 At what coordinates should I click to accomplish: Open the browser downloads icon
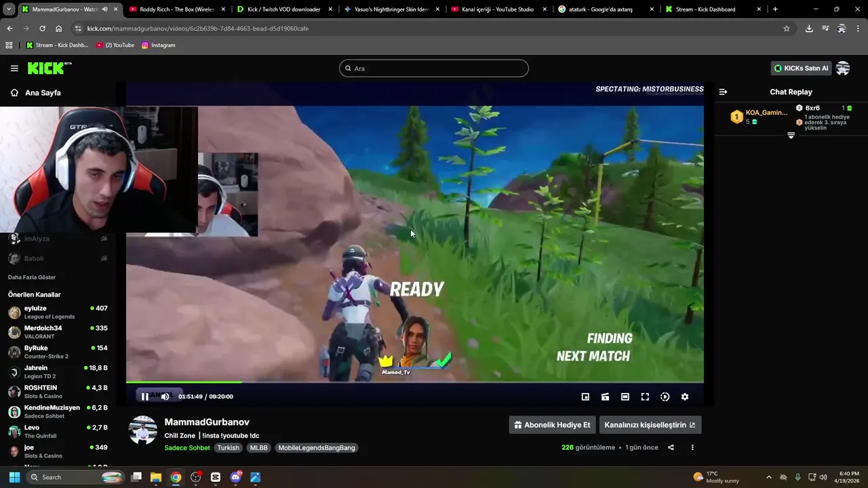tap(809, 28)
